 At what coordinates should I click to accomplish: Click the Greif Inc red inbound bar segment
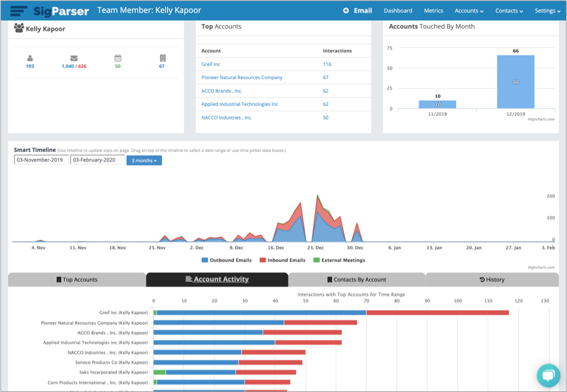(438, 313)
